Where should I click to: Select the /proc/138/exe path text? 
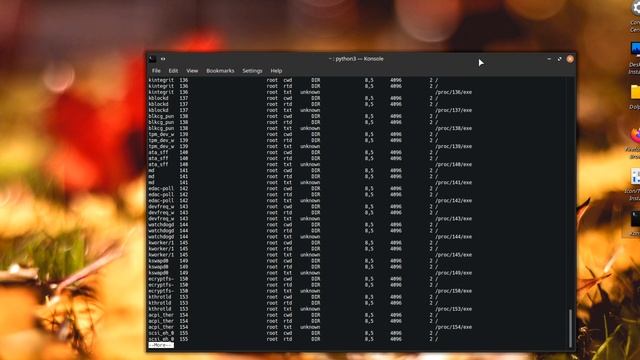(x=453, y=128)
